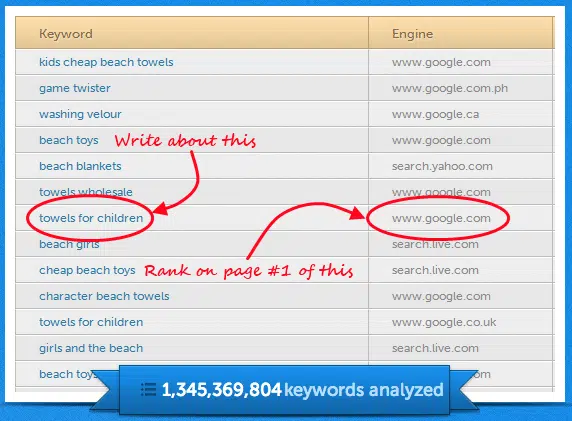Sort by the Engine column header
The image size is (572, 421).
tap(413, 34)
